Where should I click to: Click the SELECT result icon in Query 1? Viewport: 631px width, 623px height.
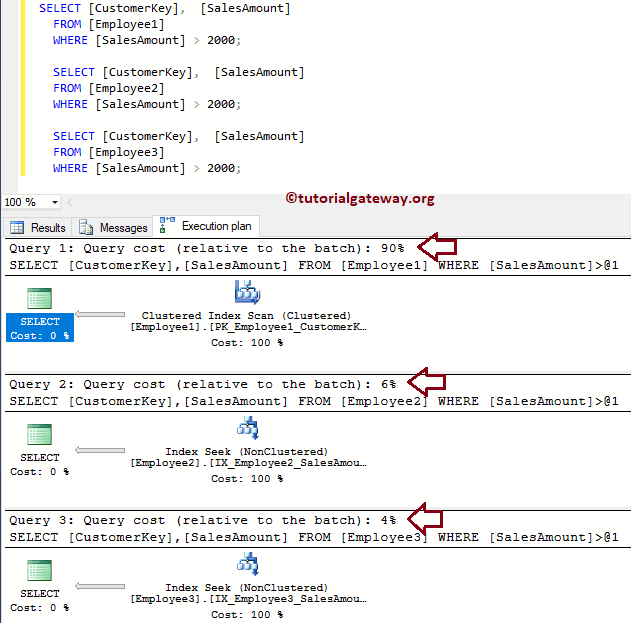click(39, 298)
